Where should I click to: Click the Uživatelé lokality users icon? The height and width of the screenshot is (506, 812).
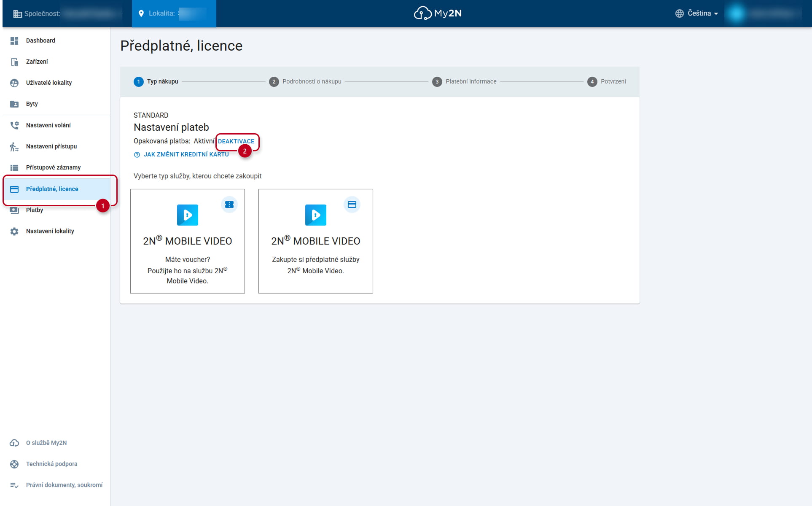[x=14, y=83]
